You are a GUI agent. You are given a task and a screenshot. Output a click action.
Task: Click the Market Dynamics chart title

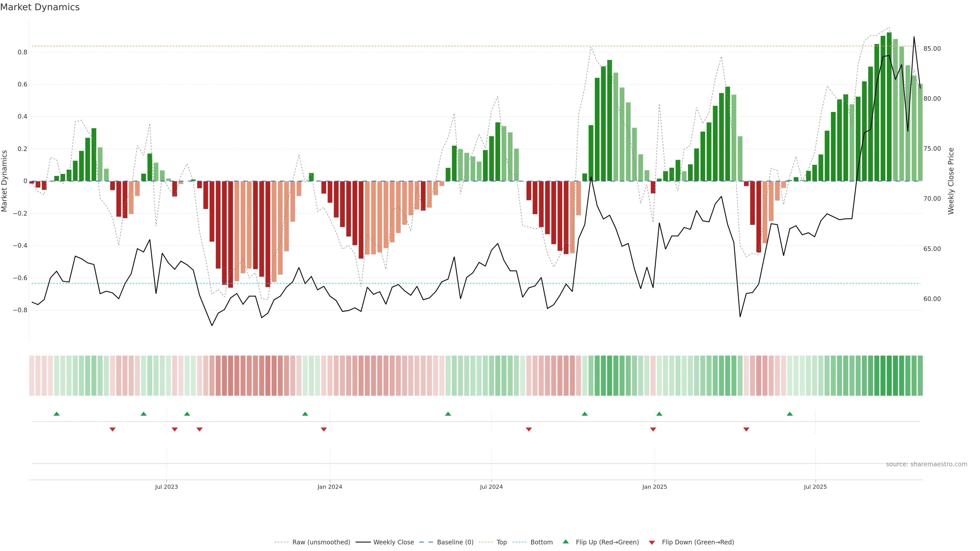pos(40,7)
